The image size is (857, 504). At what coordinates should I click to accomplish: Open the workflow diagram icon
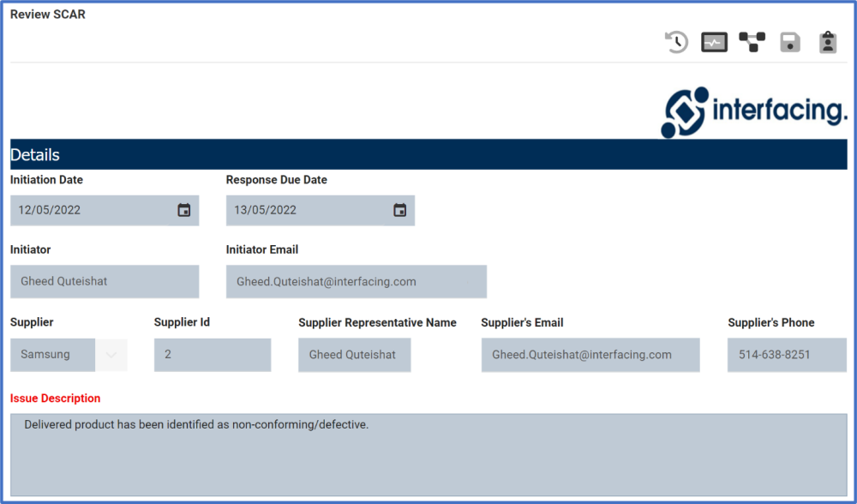pyautogui.click(x=752, y=42)
